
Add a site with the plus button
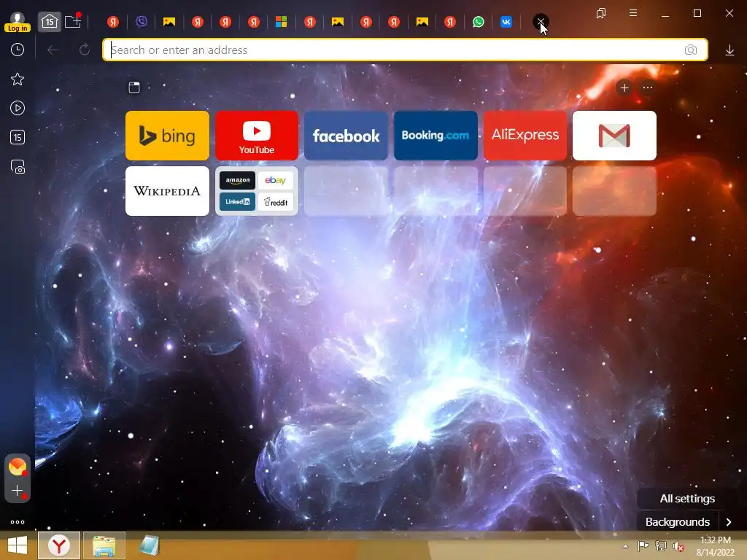coord(624,87)
